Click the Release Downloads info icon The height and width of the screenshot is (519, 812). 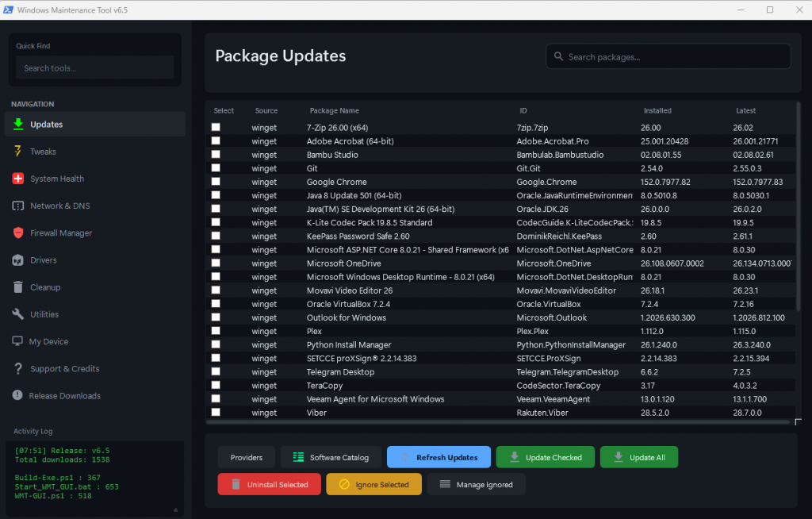(x=17, y=395)
